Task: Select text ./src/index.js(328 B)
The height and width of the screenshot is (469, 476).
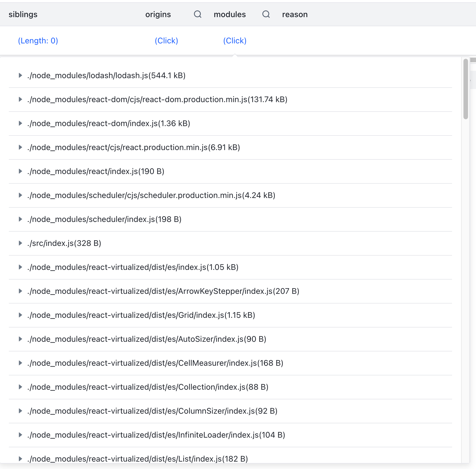Action: coord(64,243)
